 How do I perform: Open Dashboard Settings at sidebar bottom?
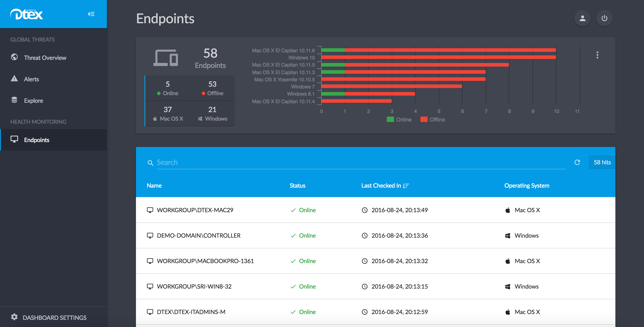53,317
